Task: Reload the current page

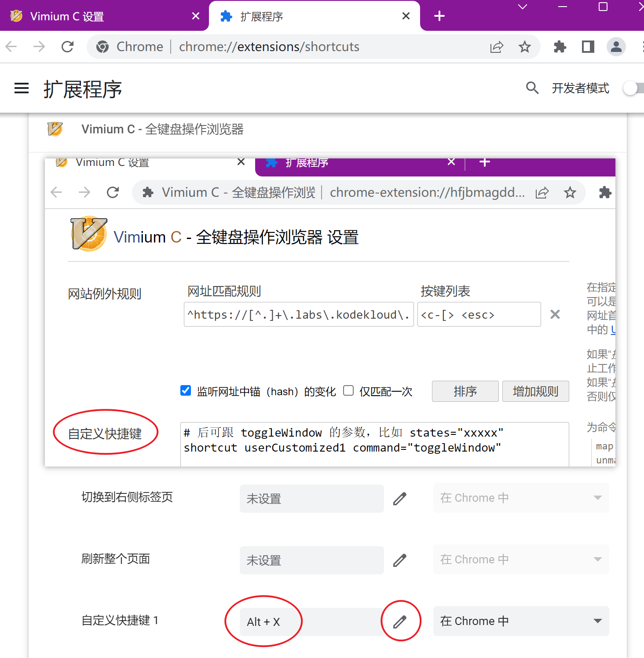Action: coord(67,46)
